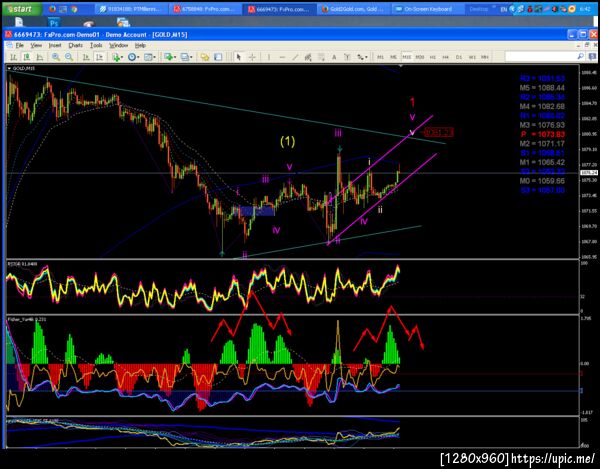The height and width of the screenshot is (469, 600).
Task: Switch timeframe to M1
Action: [x=380, y=57]
